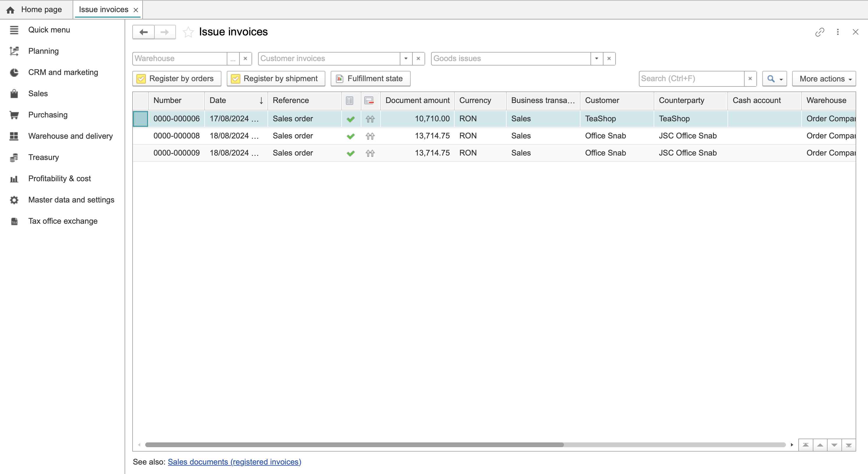Open Tax office exchange in sidebar

tap(62, 221)
